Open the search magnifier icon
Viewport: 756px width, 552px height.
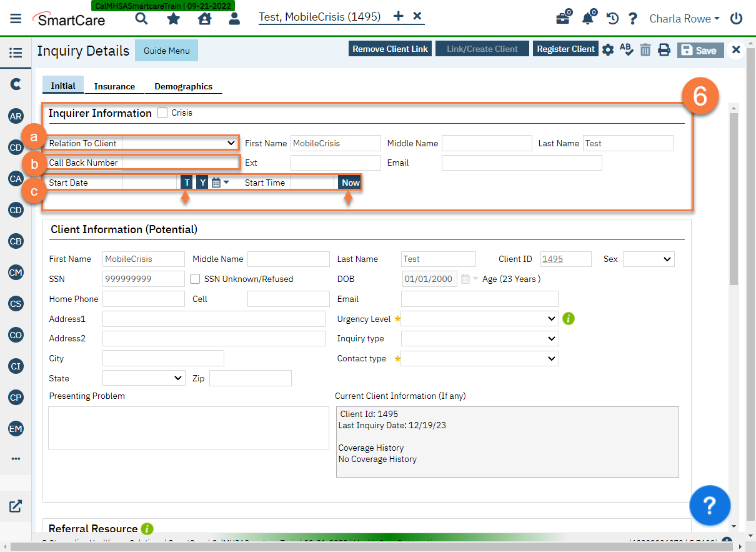coord(142,19)
